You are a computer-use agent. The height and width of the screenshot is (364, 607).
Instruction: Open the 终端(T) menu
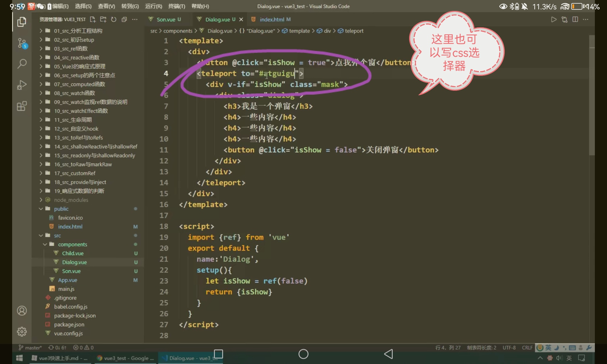coord(177,6)
